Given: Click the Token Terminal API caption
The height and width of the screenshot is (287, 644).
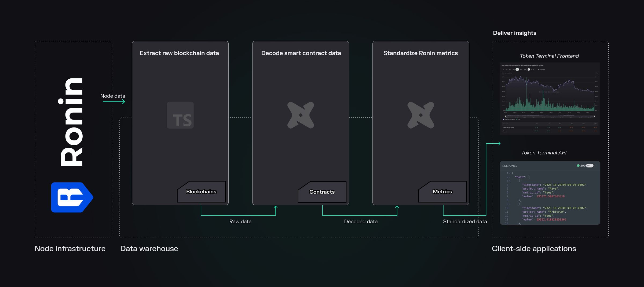Looking at the screenshot, I should (544, 153).
